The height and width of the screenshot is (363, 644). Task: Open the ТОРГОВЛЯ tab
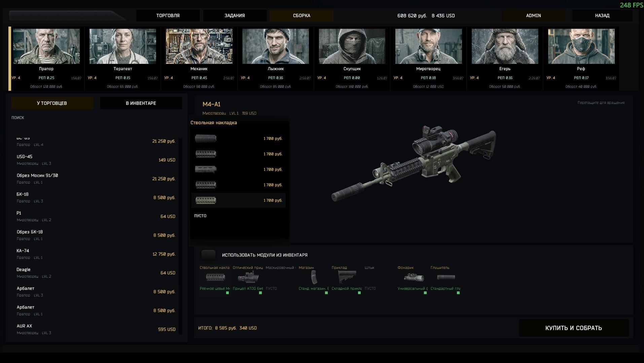point(168,15)
